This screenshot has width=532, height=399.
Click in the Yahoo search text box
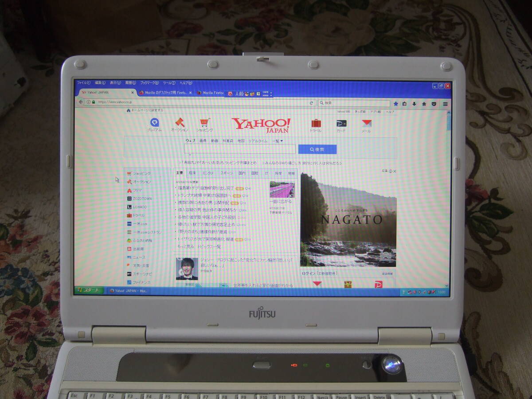[240, 149]
